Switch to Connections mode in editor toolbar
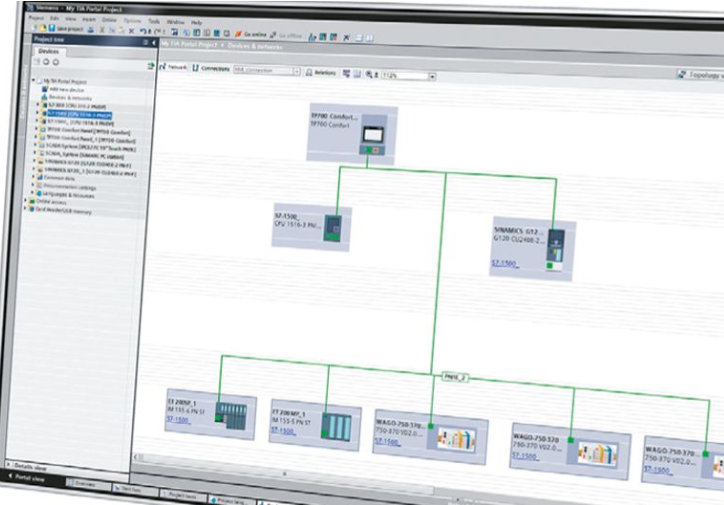 (211, 68)
